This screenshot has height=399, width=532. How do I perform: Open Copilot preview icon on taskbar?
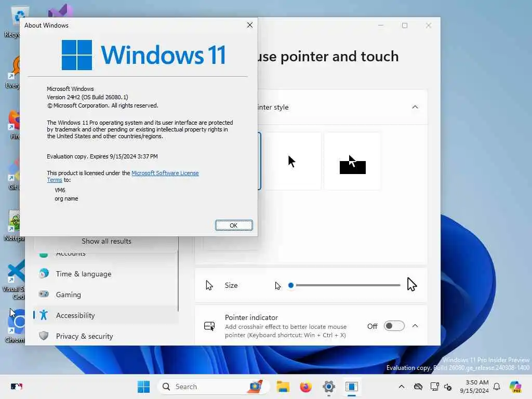(x=516, y=387)
